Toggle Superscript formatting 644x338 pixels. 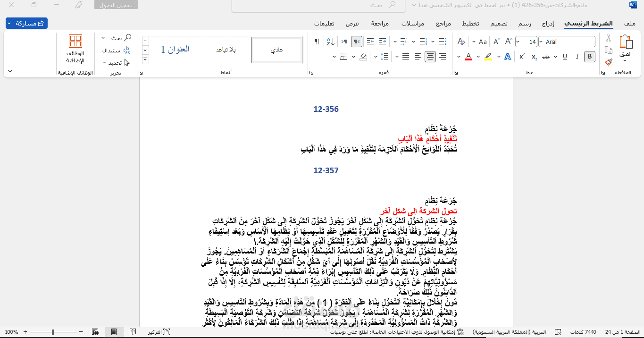pyautogui.click(x=522, y=57)
